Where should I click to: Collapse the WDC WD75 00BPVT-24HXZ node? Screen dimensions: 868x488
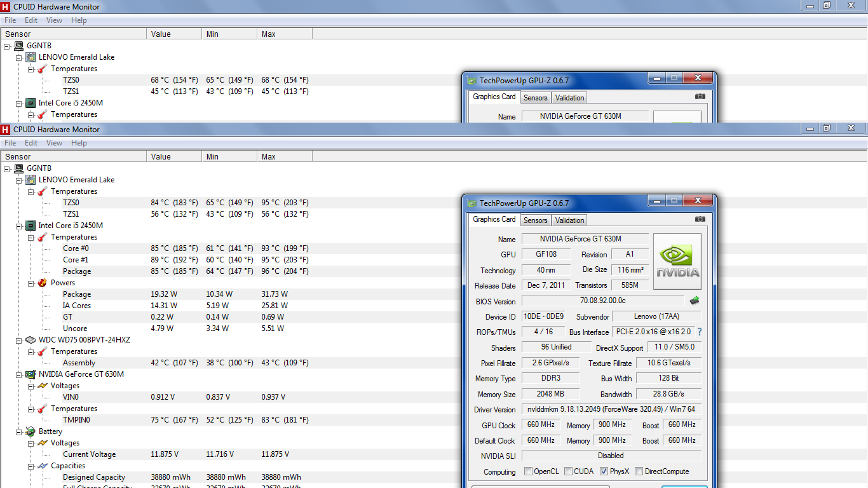(x=19, y=340)
